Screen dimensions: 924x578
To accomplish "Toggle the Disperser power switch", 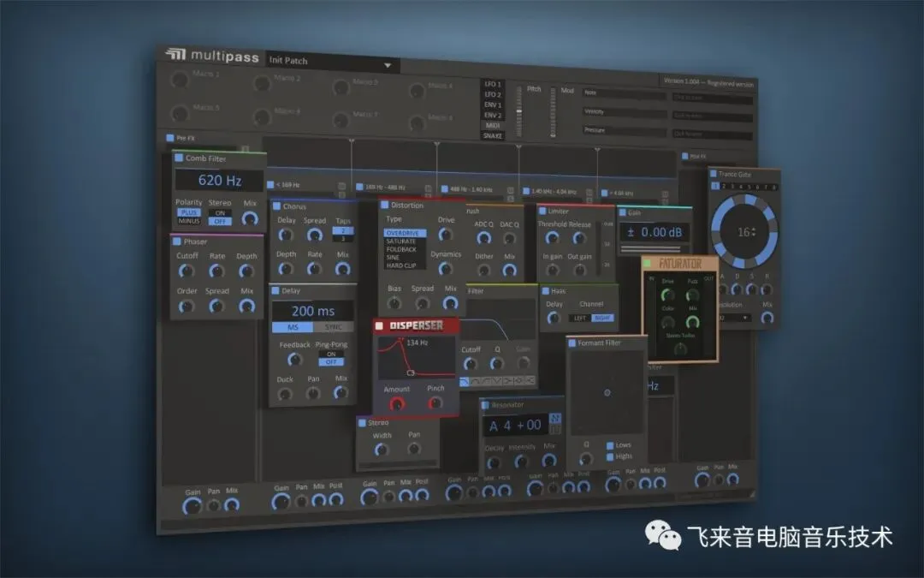I will coord(380,325).
